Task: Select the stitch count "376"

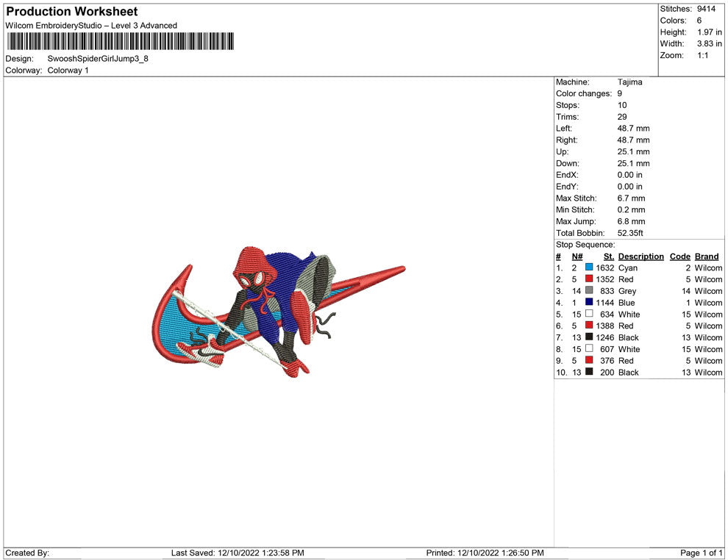Action: [x=607, y=361]
